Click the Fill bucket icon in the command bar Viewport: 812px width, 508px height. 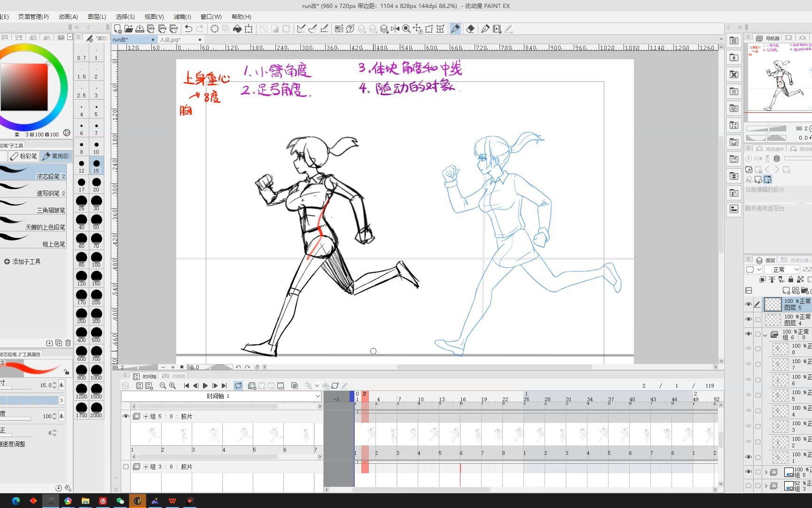point(237,29)
